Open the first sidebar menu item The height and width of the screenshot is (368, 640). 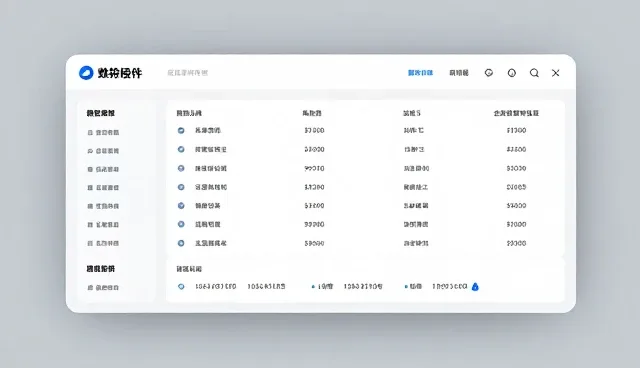103,133
